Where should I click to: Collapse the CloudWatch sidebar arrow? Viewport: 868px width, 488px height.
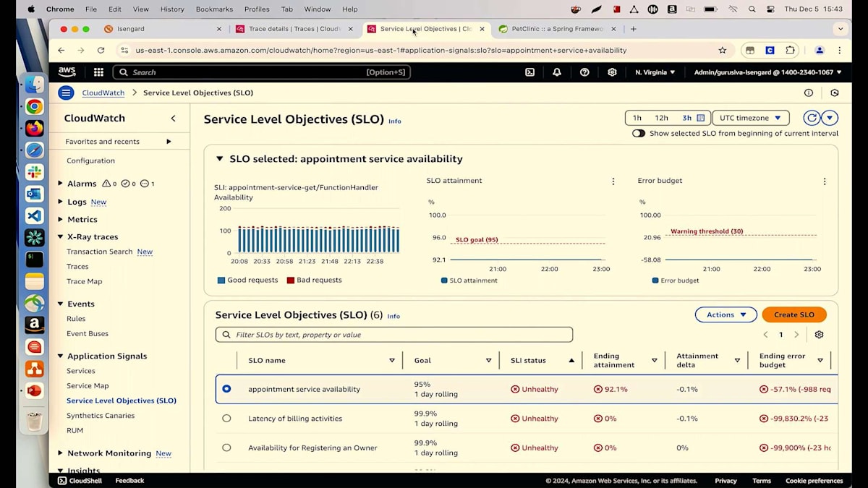tap(173, 119)
